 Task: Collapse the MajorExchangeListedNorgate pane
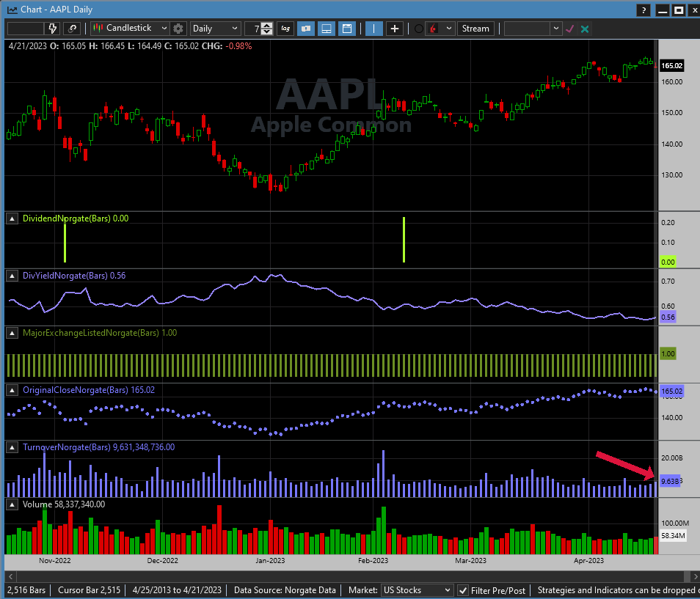coord(12,333)
